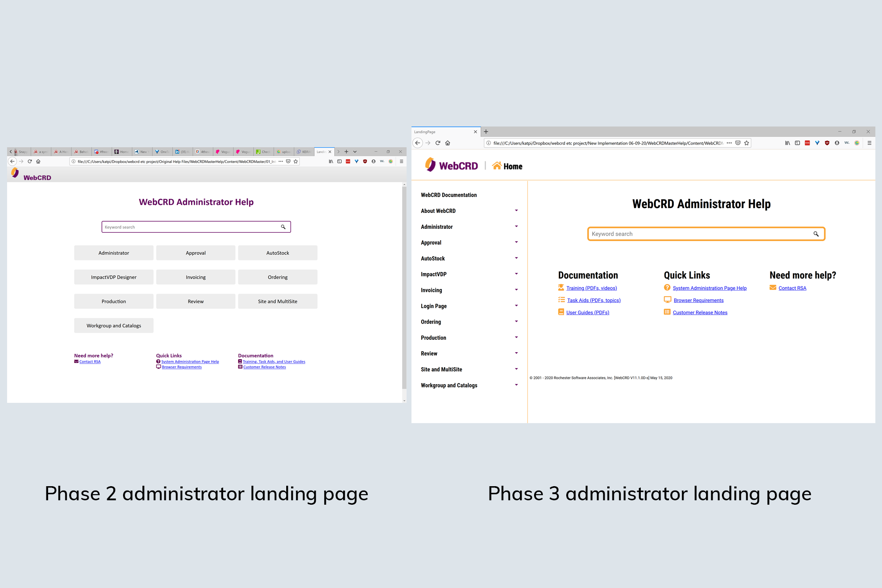Click the WebCRD logo in the Phase 3 header
This screenshot has height=588, width=882.
click(451, 165)
